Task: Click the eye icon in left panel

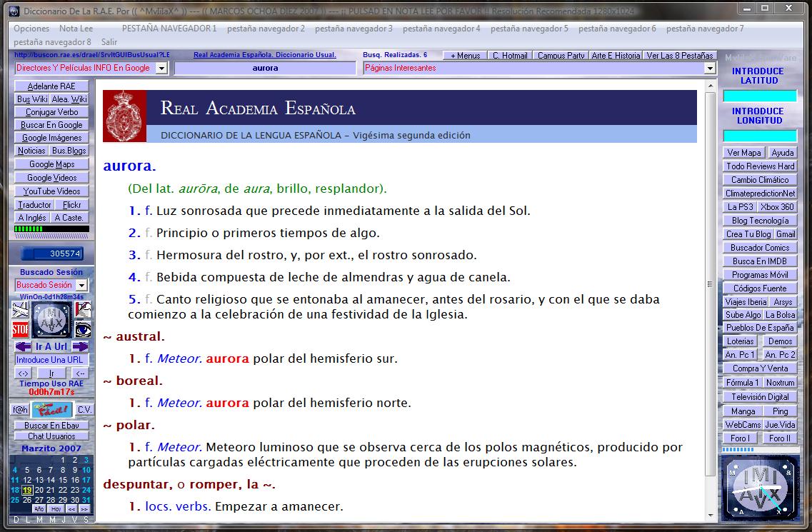Action: pos(82,329)
